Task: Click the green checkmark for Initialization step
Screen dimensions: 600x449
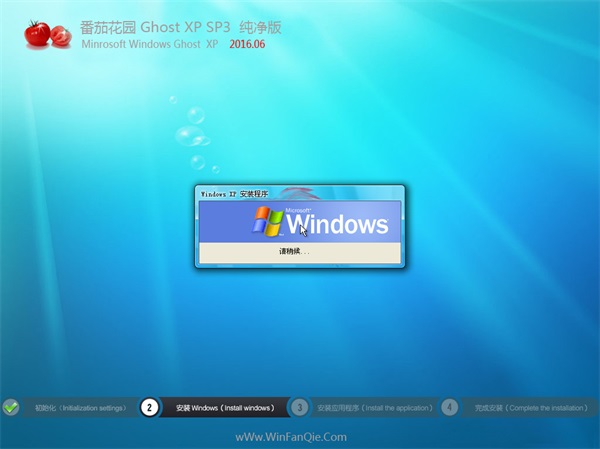Action: [x=11, y=407]
